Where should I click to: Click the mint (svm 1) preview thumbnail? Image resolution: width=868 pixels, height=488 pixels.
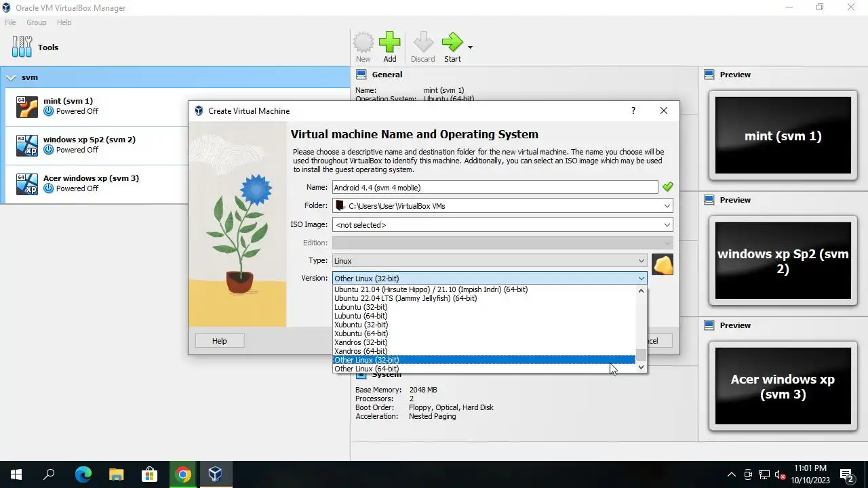pos(783,136)
